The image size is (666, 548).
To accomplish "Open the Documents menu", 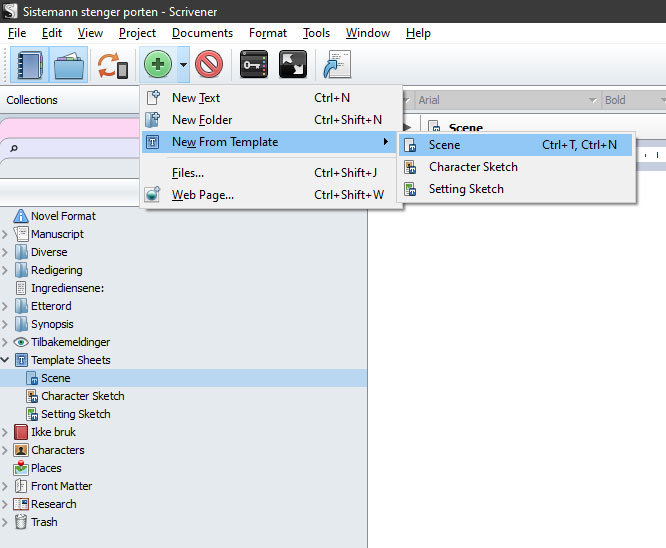I will pos(202,33).
